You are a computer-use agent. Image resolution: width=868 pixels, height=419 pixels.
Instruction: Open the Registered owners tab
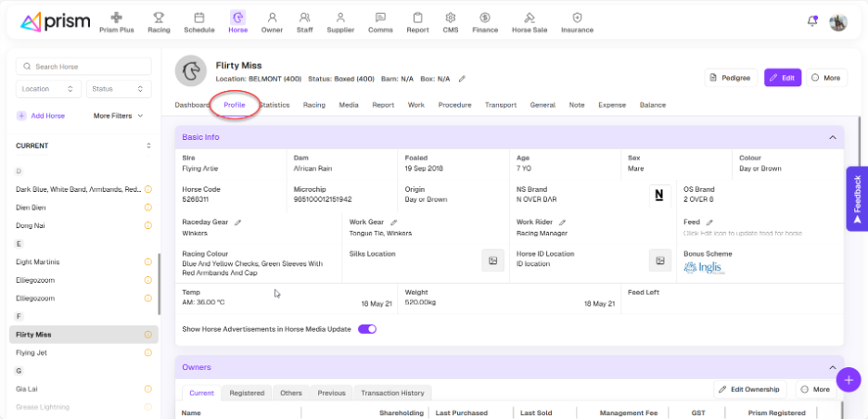pyautogui.click(x=247, y=393)
